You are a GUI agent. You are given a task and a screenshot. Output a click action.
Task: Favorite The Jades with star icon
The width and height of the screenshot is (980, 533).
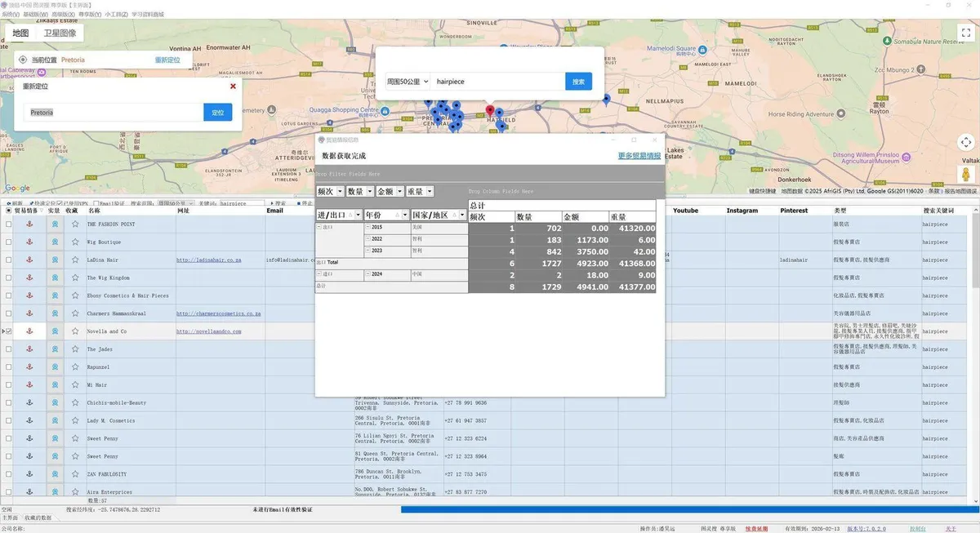74,349
